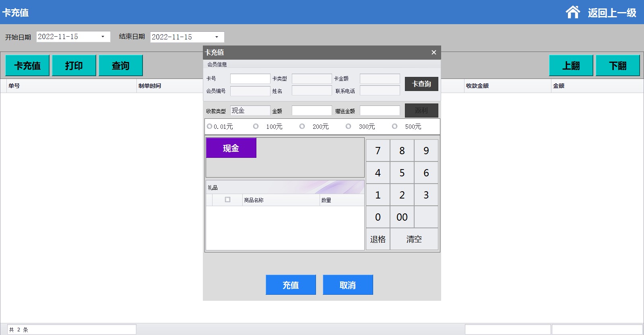Open the 收款类型 combo box
644x335 pixels.
tap(250, 110)
